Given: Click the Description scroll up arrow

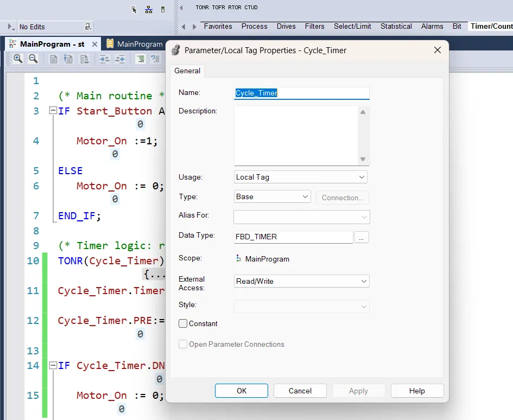Looking at the screenshot, I should point(363,112).
